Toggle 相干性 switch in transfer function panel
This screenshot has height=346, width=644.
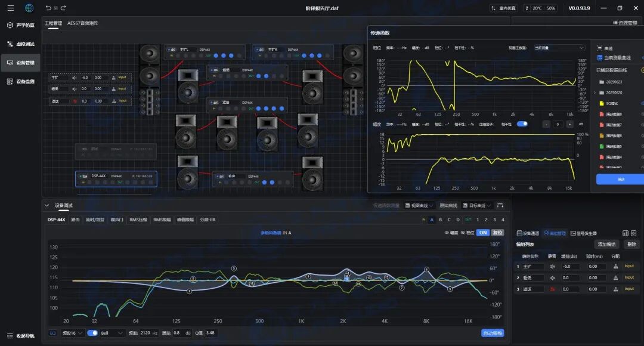coord(522,123)
